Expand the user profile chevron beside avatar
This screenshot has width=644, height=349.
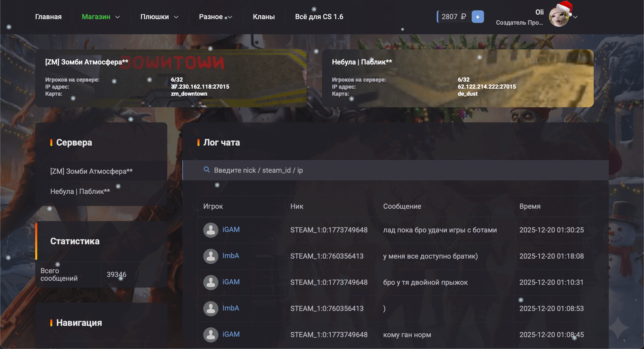tap(575, 17)
